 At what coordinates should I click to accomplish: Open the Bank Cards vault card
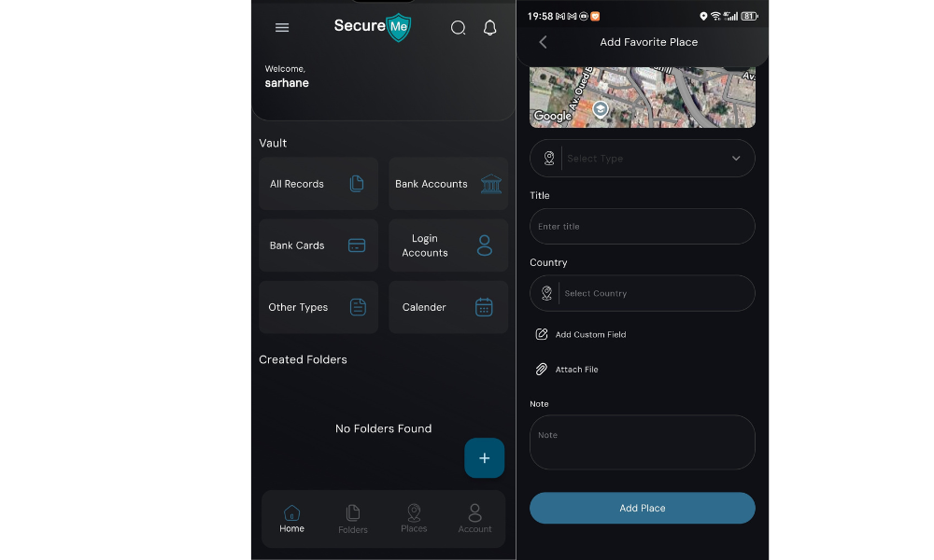tap(318, 245)
